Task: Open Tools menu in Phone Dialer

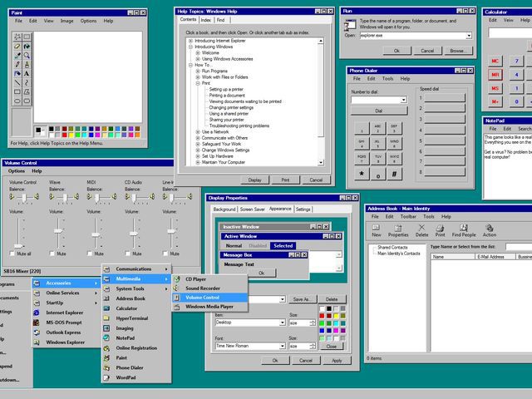Action: 387,78
